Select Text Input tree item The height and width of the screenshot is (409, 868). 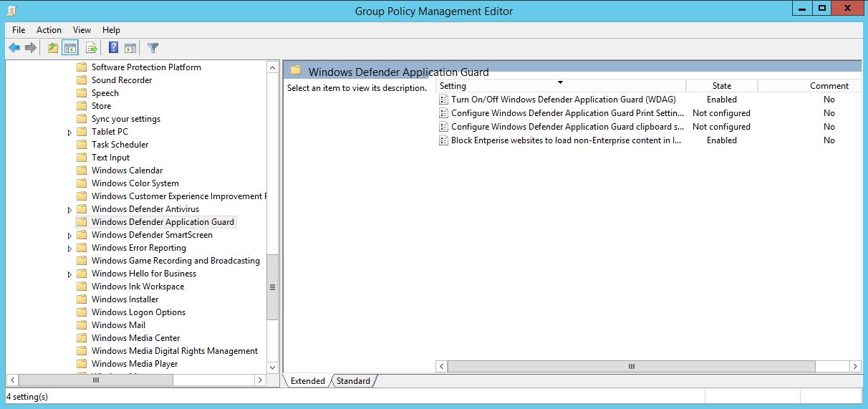tap(110, 158)
